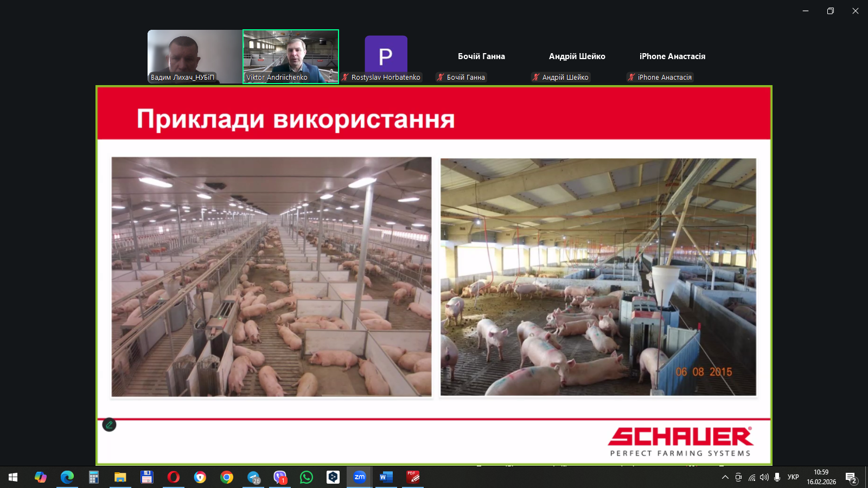This screenshot has height=488, width=868.
Task: Open Google Chrome from the taskbar
Action: pos(227,477)
